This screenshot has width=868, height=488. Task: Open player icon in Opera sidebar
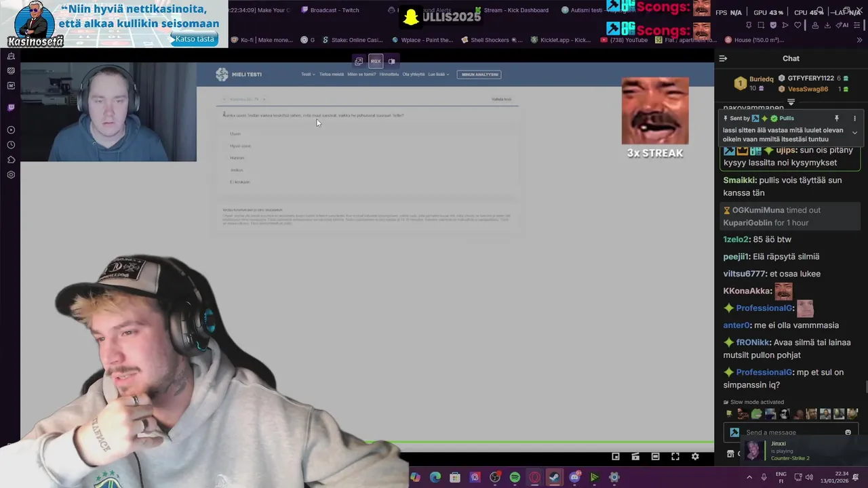pyautogui.click(x=11, y=130)
